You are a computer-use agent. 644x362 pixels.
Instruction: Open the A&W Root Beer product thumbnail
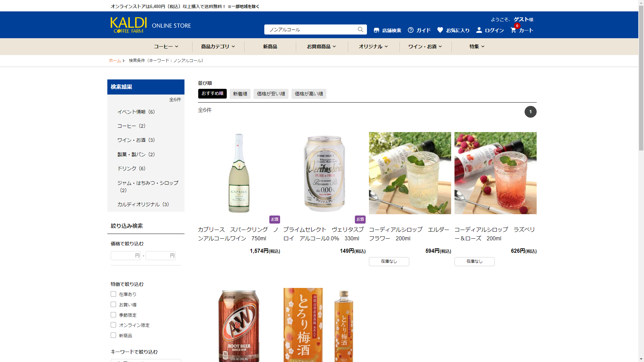click(239, 325)
